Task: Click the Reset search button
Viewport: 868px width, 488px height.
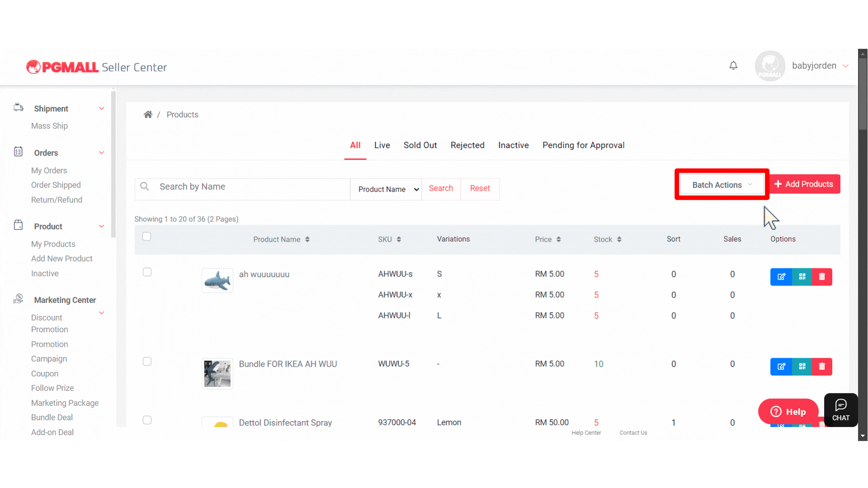Action: coord(480,188)
